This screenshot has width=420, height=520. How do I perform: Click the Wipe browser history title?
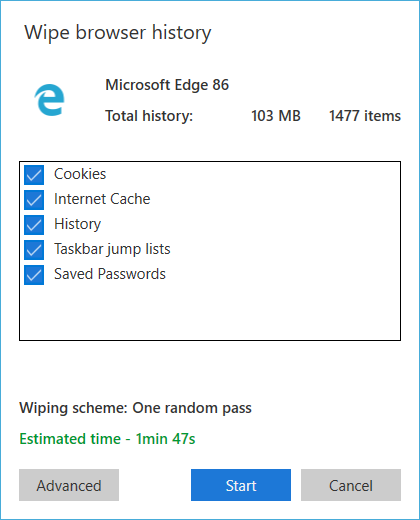118,33
